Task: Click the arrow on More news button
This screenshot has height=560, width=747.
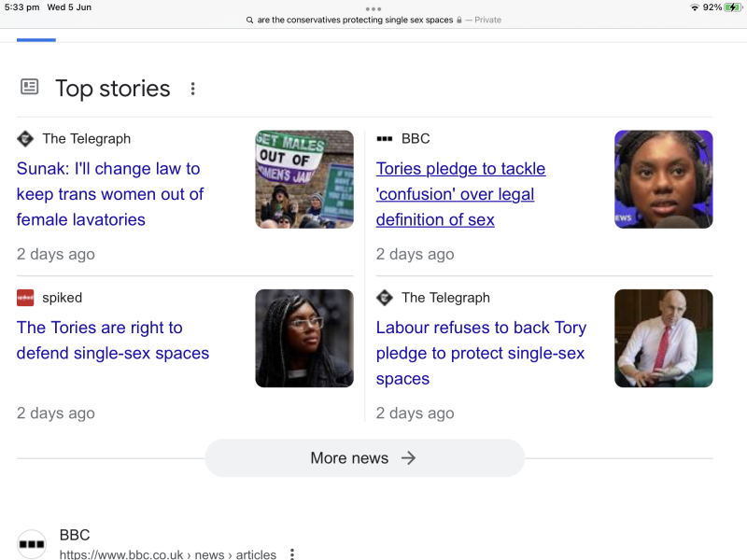Action: pyautogui.click(x=408, y=457)
